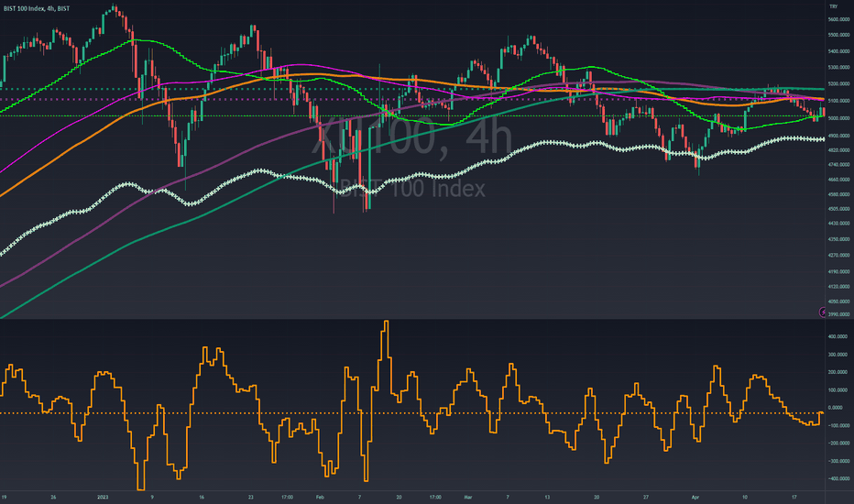Select the 4580.0000 price scale label
The image size is (854, 504).
[838, 194]
